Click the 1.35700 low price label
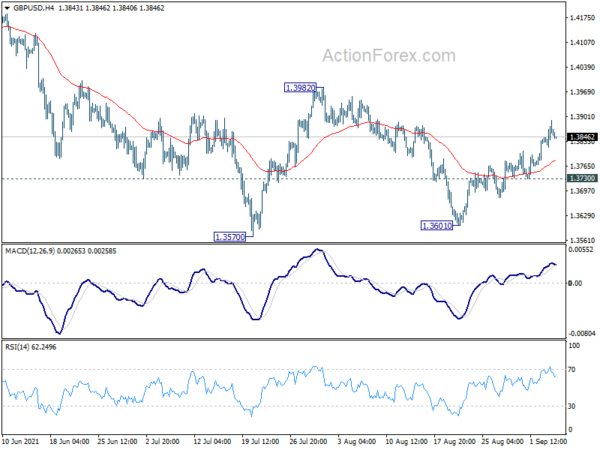 pos(230,237)
